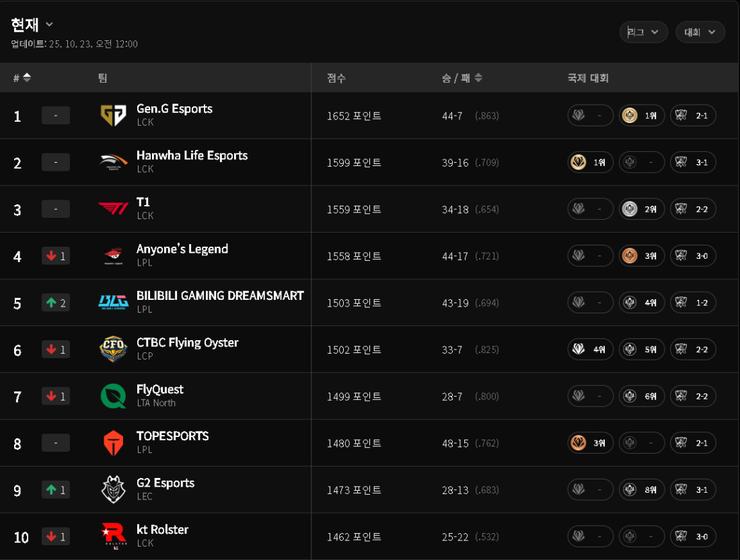Image resolution: width=740 pixels, height=560 pixels.
Task: Click the Anyone's Legend team logo
Action: click(113, 256)
